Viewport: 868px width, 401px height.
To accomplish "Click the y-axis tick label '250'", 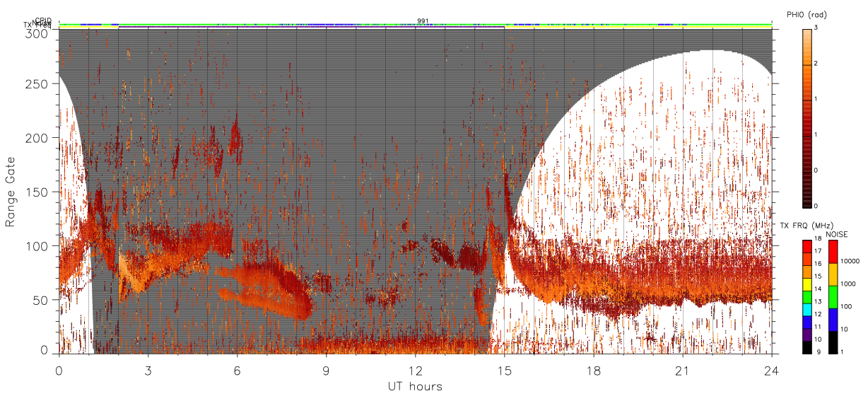I will [x=37, y=84].
